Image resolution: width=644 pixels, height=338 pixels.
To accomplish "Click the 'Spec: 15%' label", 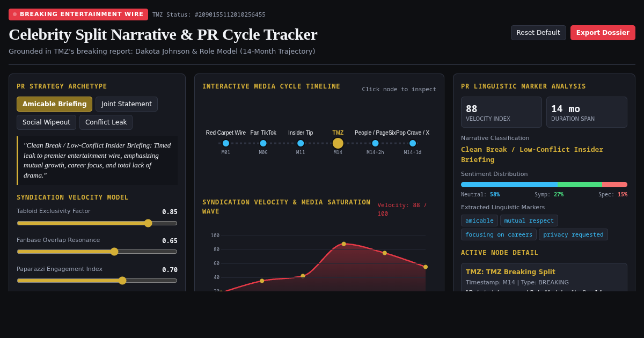I will 613,195.
